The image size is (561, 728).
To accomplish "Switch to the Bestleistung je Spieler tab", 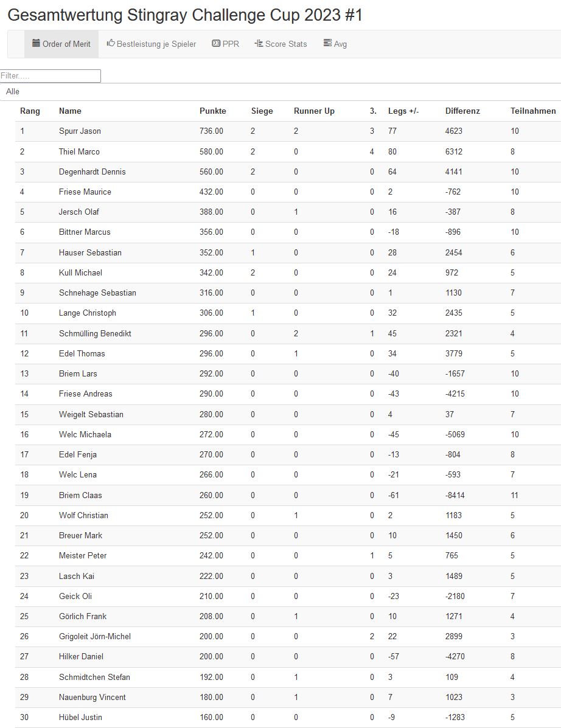I will [x=156, y=44].
